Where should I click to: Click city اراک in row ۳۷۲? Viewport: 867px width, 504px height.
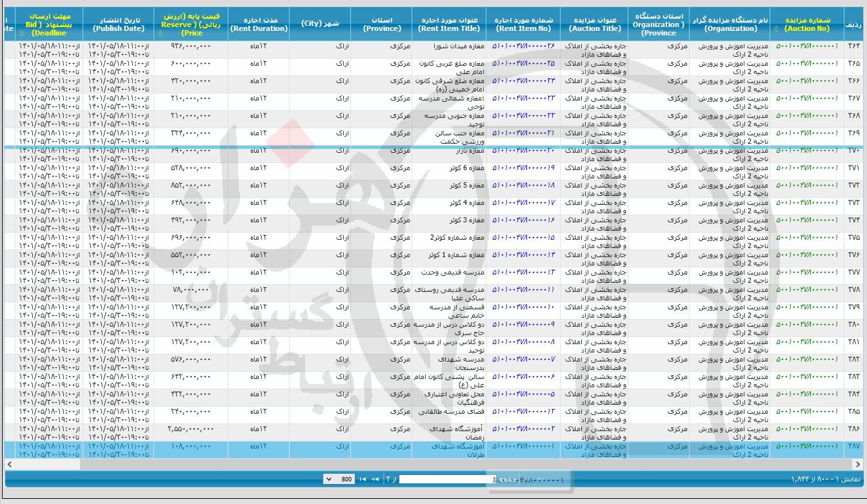pyautogui.click(x=343, y=185)
